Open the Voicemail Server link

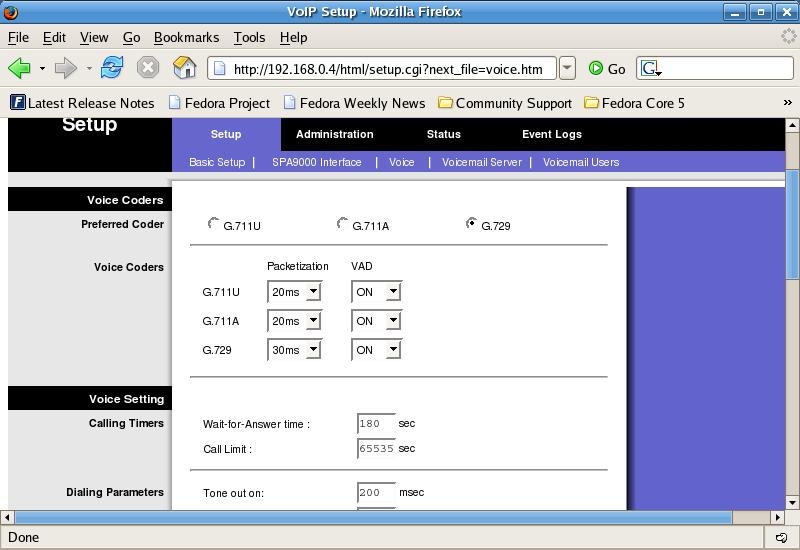pyautogui.click(x=481, y=162)
